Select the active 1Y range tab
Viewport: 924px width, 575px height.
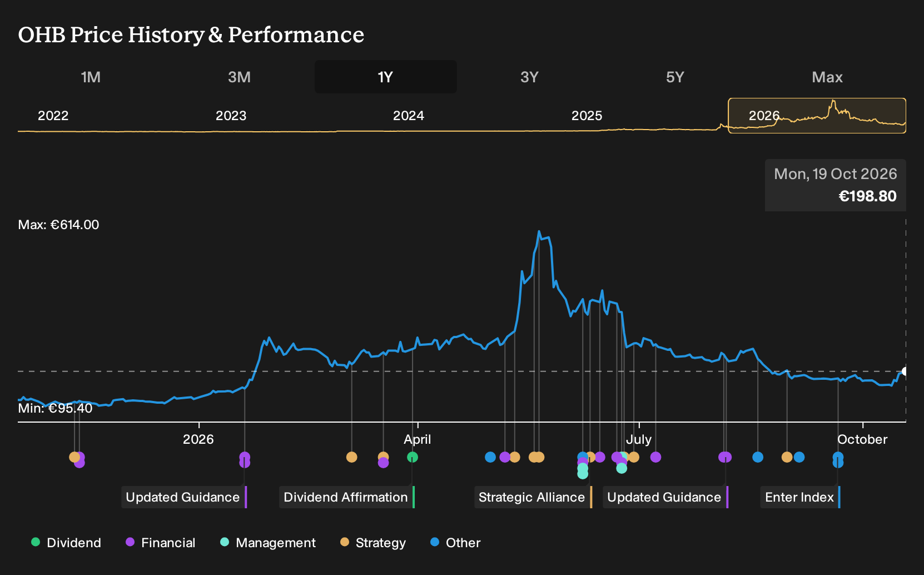click(x=386, y=77)
